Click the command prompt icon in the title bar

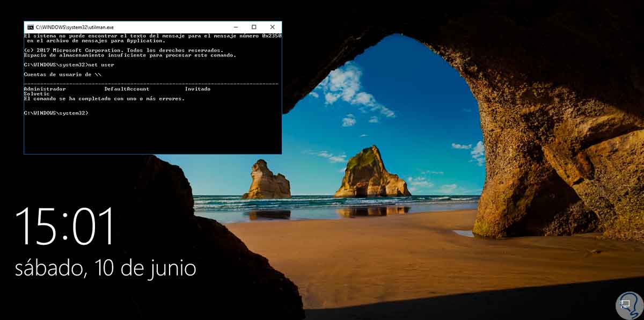tap(31, 27)
